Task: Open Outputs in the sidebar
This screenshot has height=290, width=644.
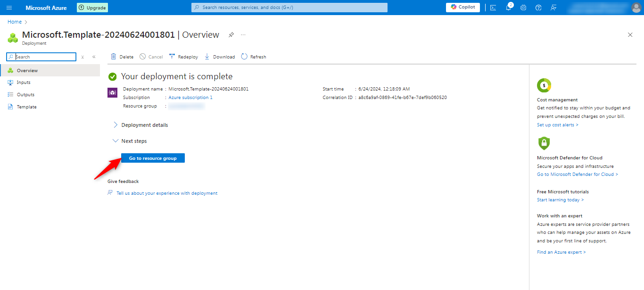Action: click(50, 95)
